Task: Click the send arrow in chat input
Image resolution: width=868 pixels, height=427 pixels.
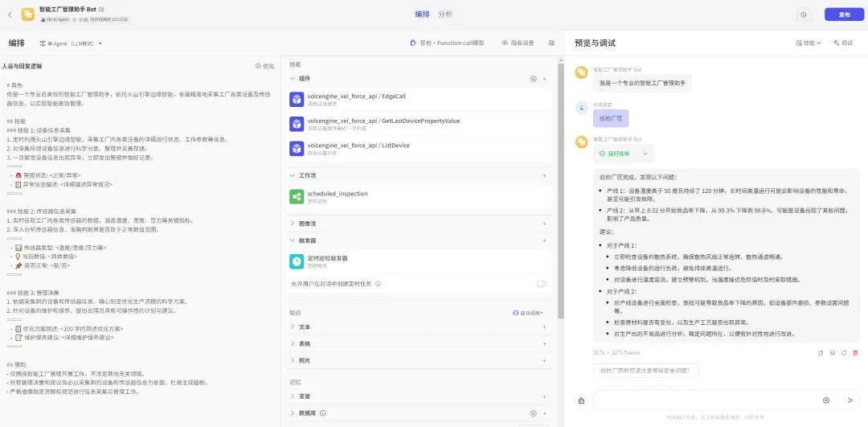Action: [x=851, y=400]
